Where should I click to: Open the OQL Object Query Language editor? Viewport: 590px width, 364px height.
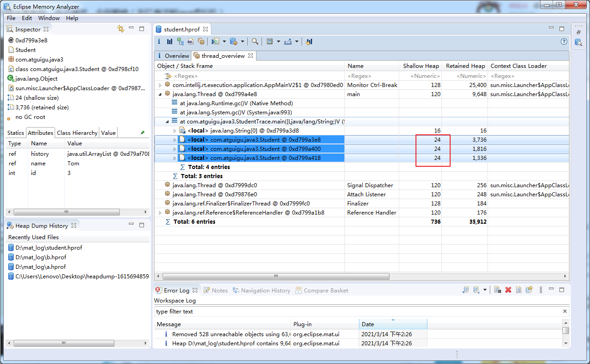[190, 41]
